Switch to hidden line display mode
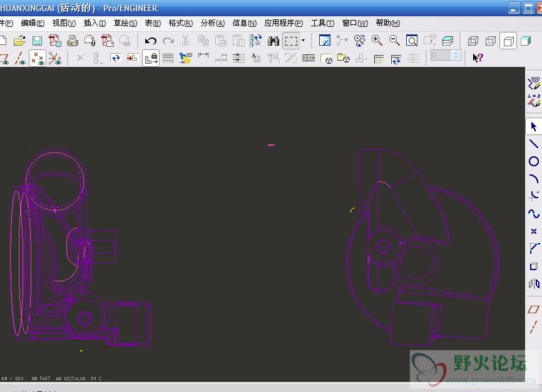This screenshot has width=542, height=392. (x=491, y=41)
